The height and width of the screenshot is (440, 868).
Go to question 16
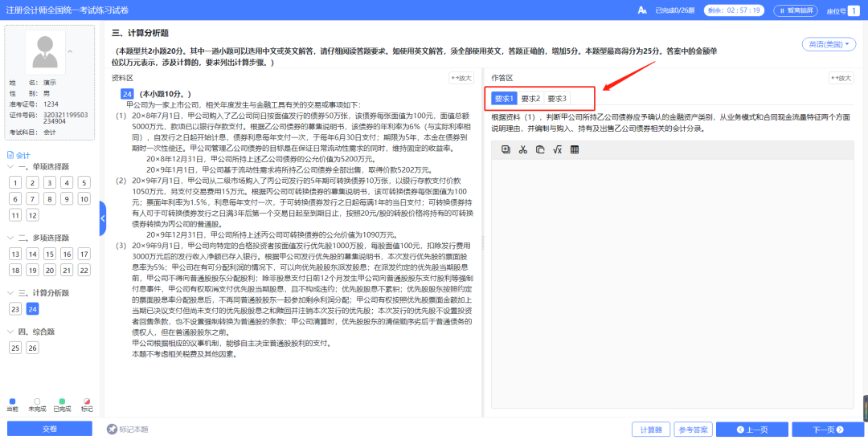67,255
